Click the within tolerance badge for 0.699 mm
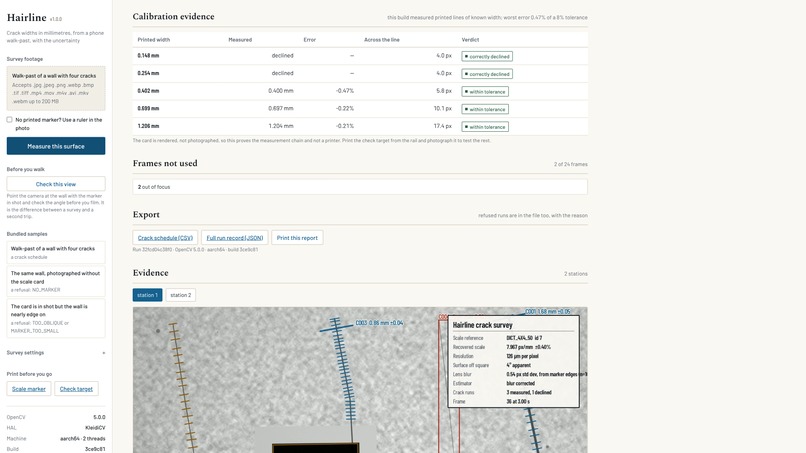This screenshot has height=453, width=806. point(485,109)
